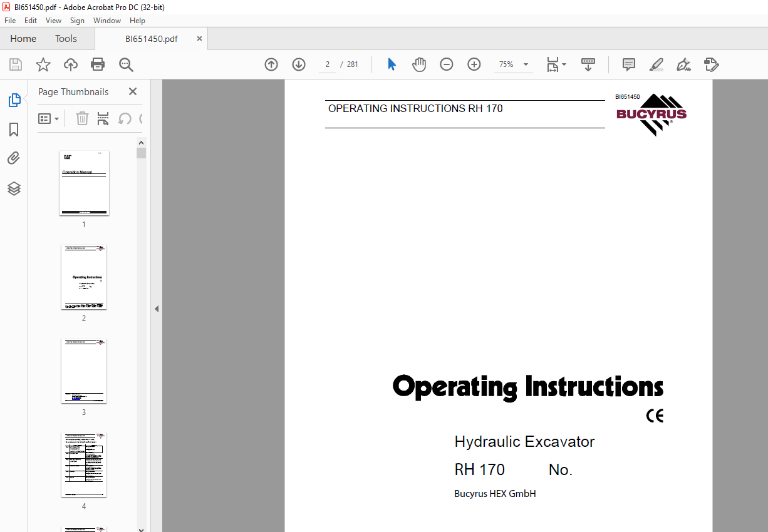The image size is (768, 532).
Task: Open the thumbnails options dropdown
Action: tap(49, 118)
